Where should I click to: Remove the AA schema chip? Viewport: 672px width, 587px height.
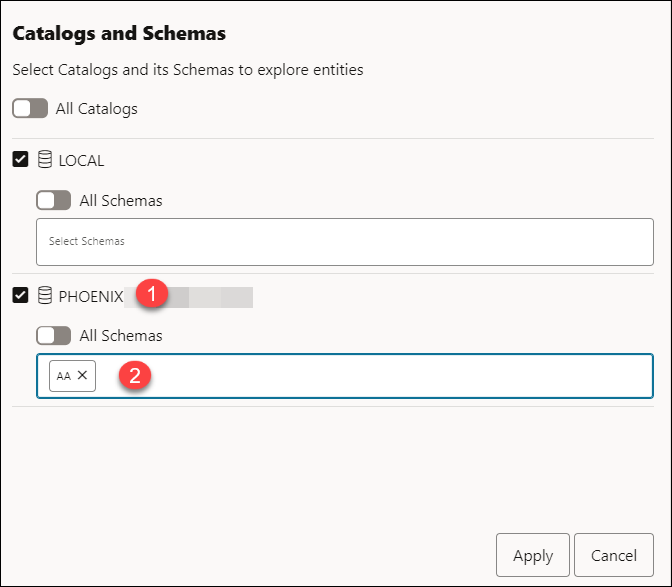point(83,375)
